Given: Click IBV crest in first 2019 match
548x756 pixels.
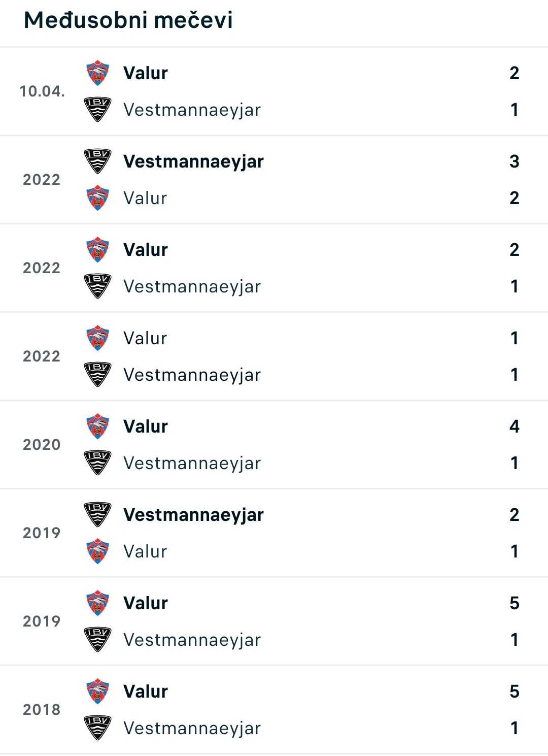Looking at the screenshot, I should [x=97, y=515].
